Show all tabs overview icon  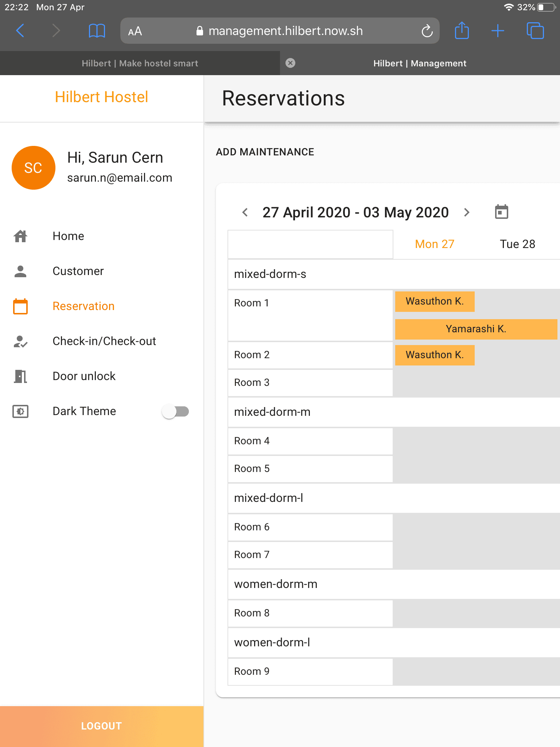pos(535,31)
